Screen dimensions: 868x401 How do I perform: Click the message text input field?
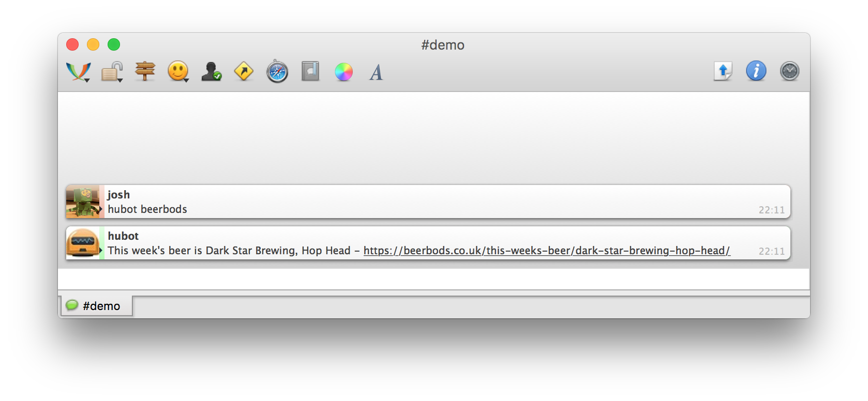433,279
